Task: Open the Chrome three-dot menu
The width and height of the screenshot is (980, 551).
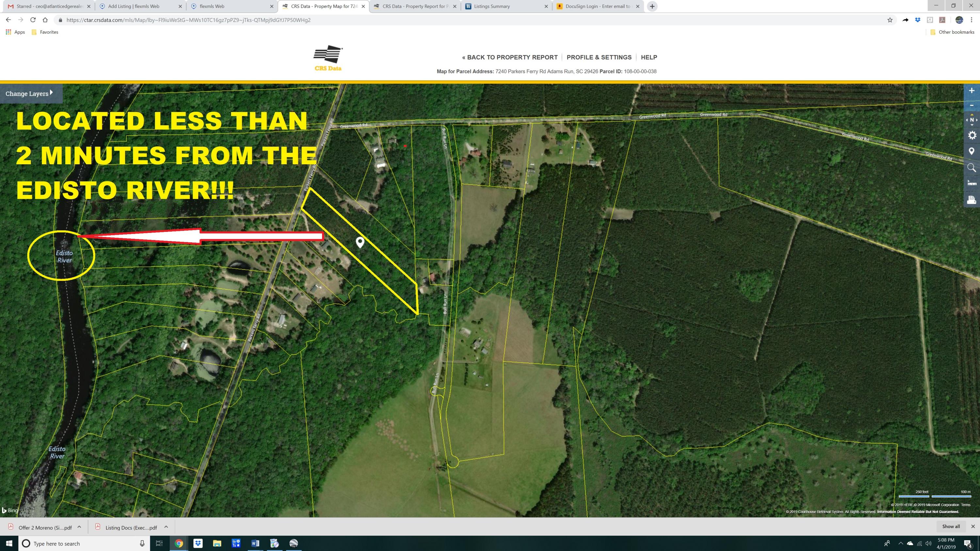Action: [971, 20]
